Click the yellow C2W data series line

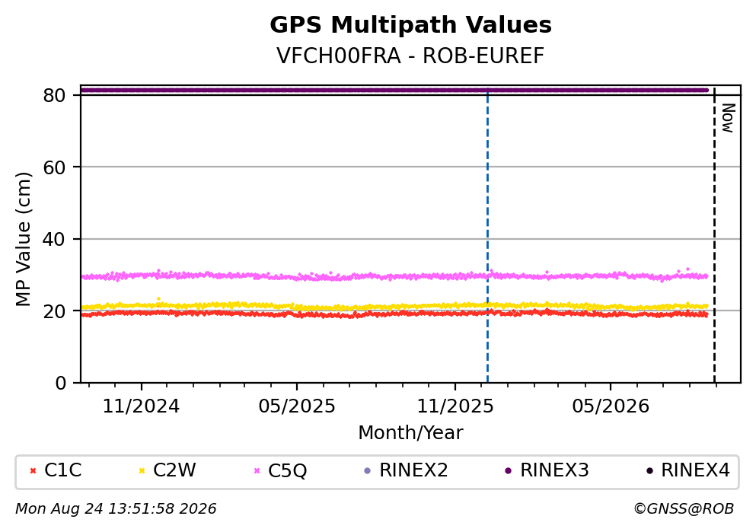coord(394,306)
